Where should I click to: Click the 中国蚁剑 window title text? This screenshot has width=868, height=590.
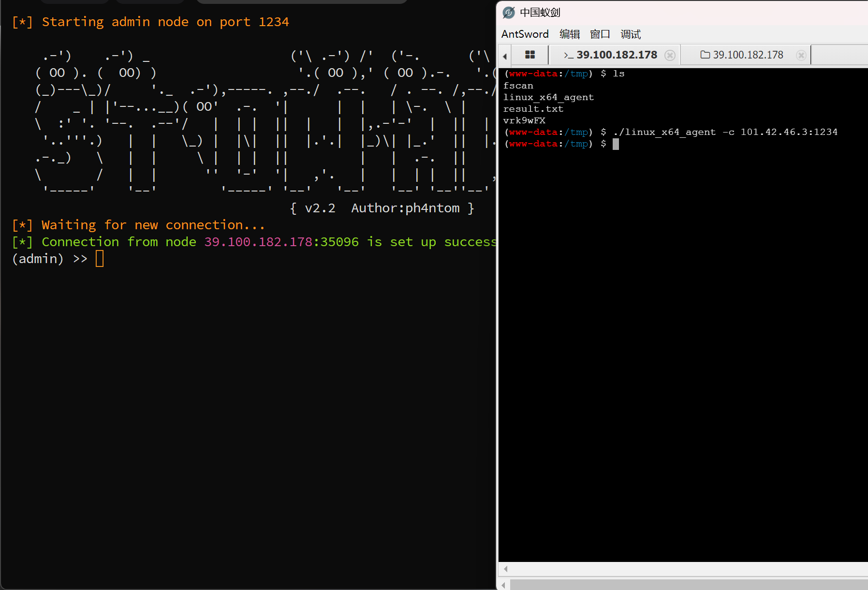pyautogui.click(x=540, y=13)
